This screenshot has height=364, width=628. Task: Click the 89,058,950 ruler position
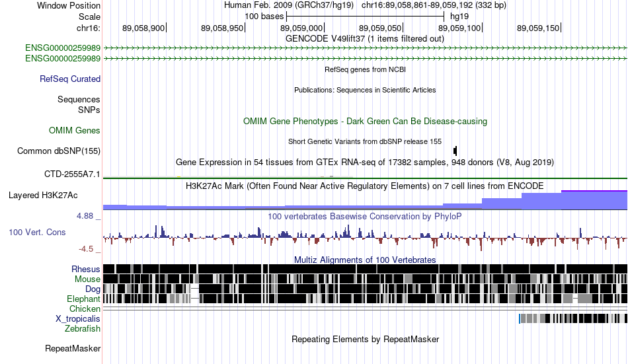(223, 28)
